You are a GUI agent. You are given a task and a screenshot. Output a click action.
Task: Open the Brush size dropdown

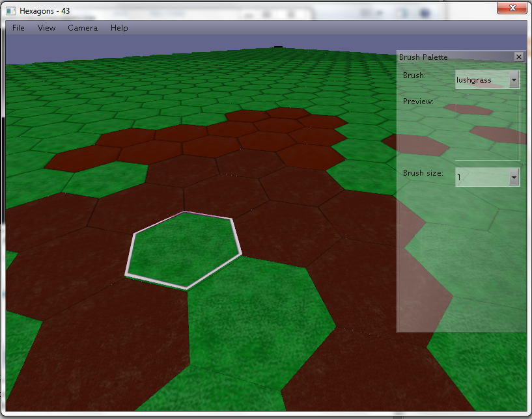tap(487, 177)
